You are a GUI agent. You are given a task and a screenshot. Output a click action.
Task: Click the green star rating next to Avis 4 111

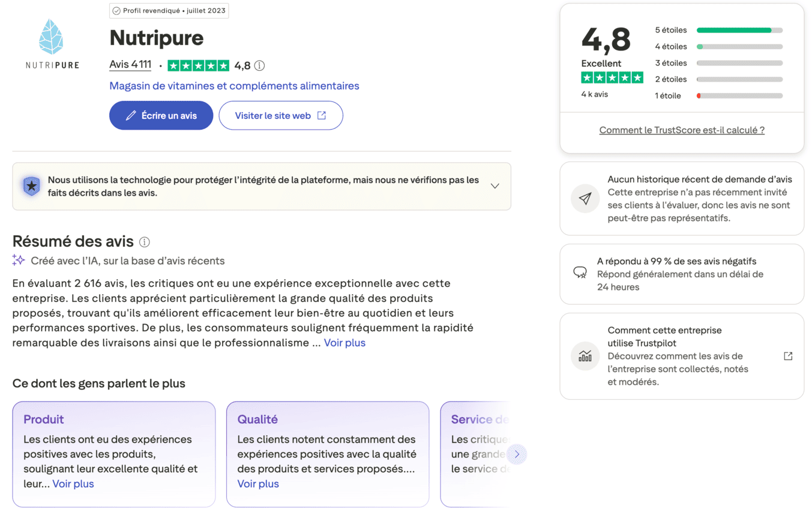coord(198,66)
